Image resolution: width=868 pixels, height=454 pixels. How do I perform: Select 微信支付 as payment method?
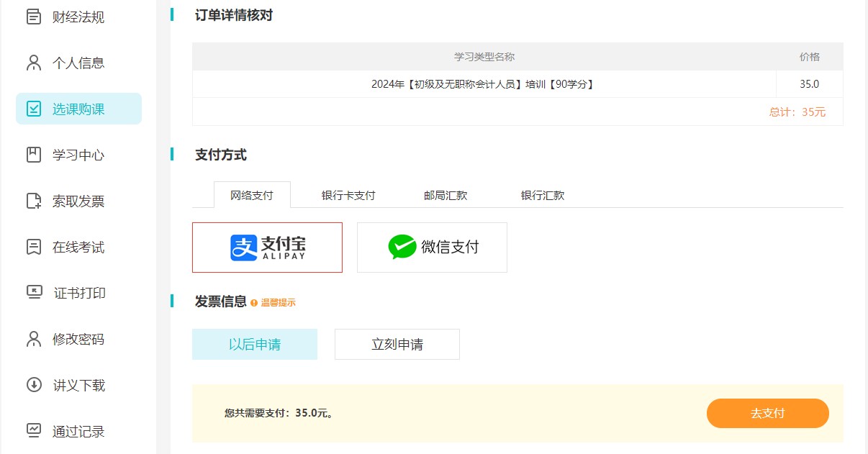point(432,247)
